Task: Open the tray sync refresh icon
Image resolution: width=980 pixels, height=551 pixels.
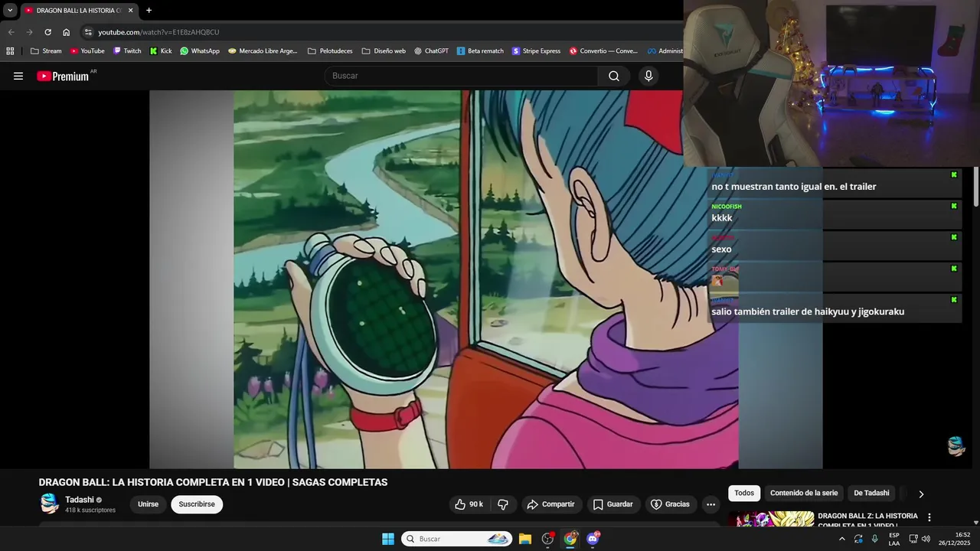Action: (x=858, y=539)
